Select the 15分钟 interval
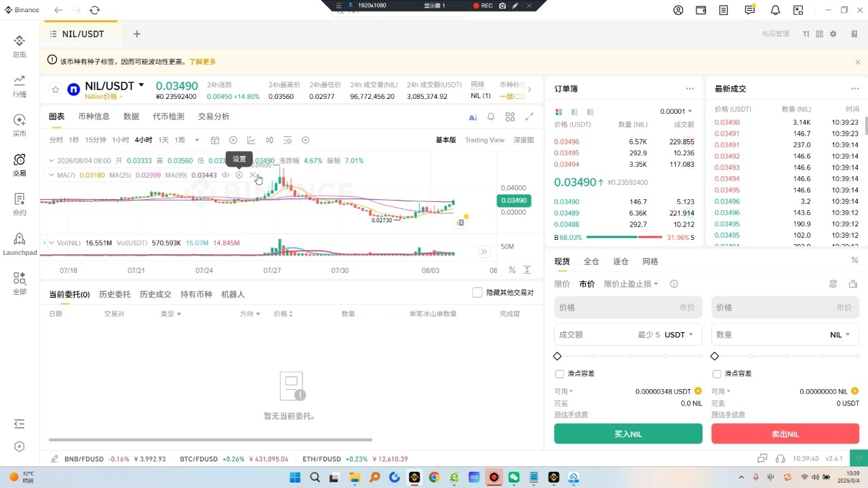 click(x=96, y=140)
